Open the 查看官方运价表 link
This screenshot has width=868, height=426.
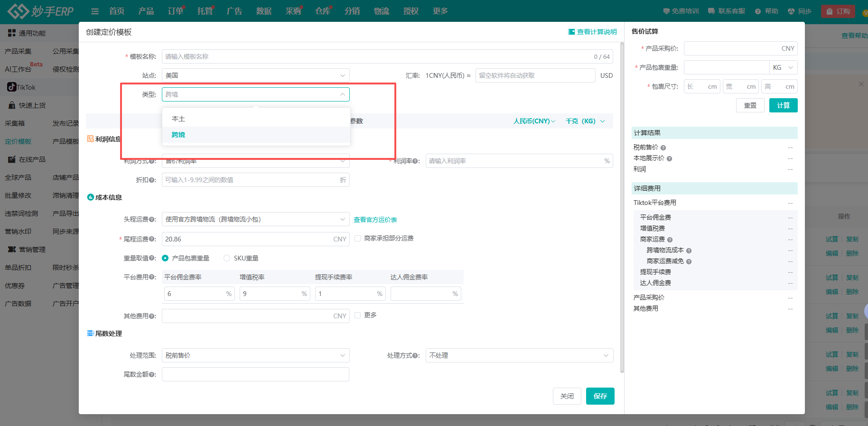[375, 220]
